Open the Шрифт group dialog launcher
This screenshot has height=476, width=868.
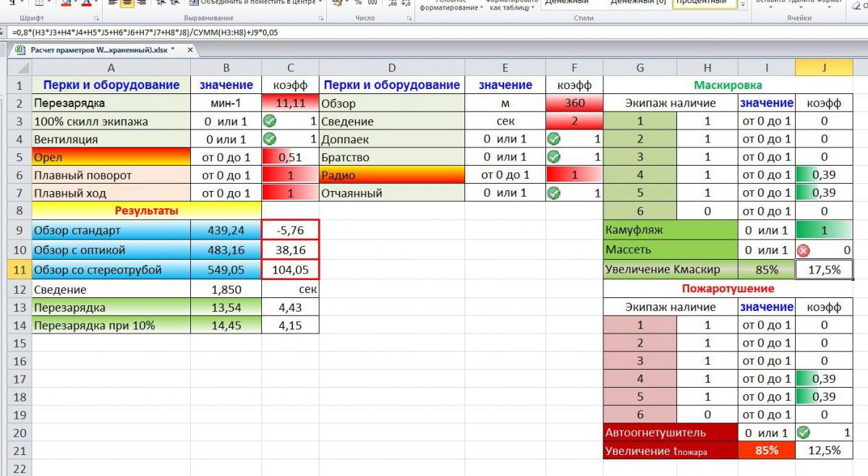click(x=97, y=17)
